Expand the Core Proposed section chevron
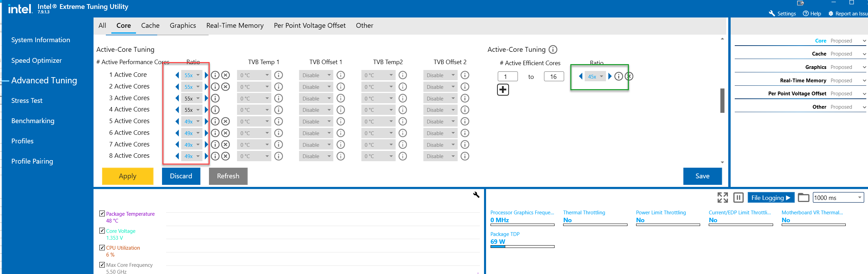 coord(864,41)
